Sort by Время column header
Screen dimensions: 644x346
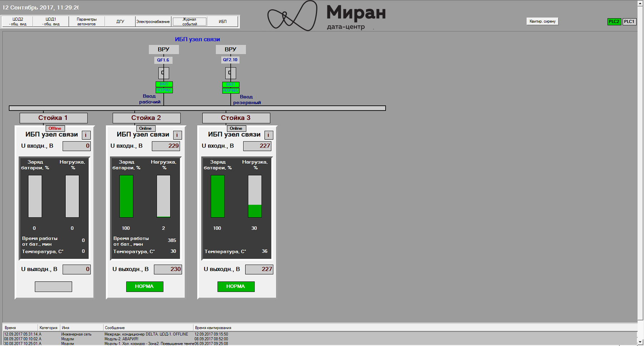(20, 328)
